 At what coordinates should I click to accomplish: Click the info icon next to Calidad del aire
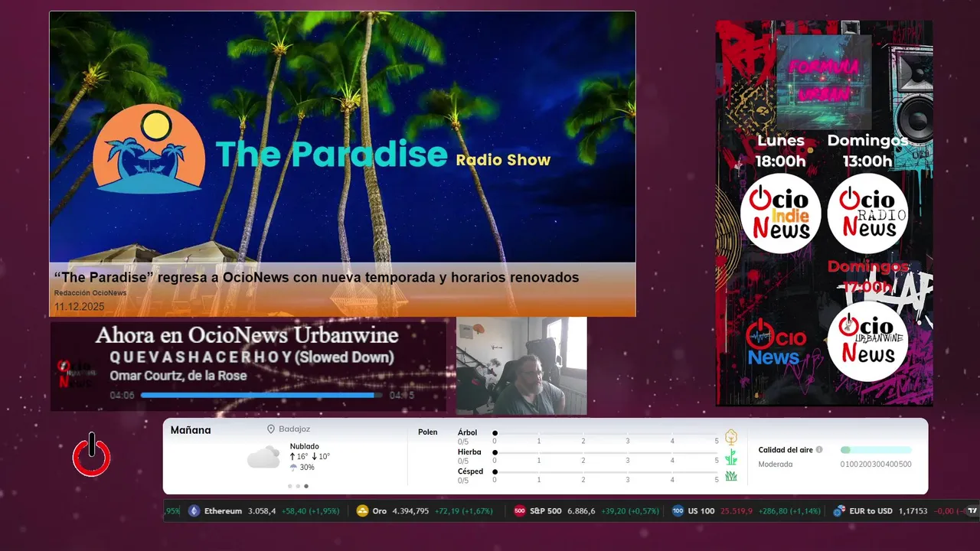point(819,450)
